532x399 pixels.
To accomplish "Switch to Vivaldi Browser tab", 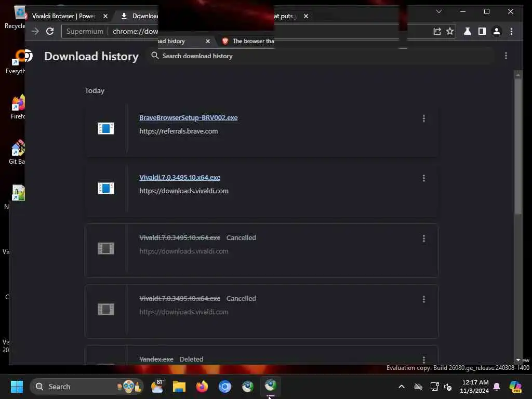I will pyautogui.click(x=64, y=16).
